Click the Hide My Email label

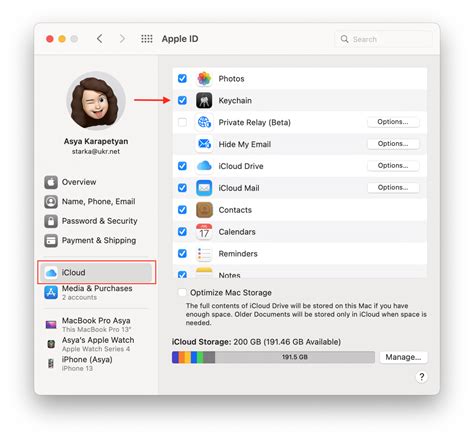tap(245, 144)
